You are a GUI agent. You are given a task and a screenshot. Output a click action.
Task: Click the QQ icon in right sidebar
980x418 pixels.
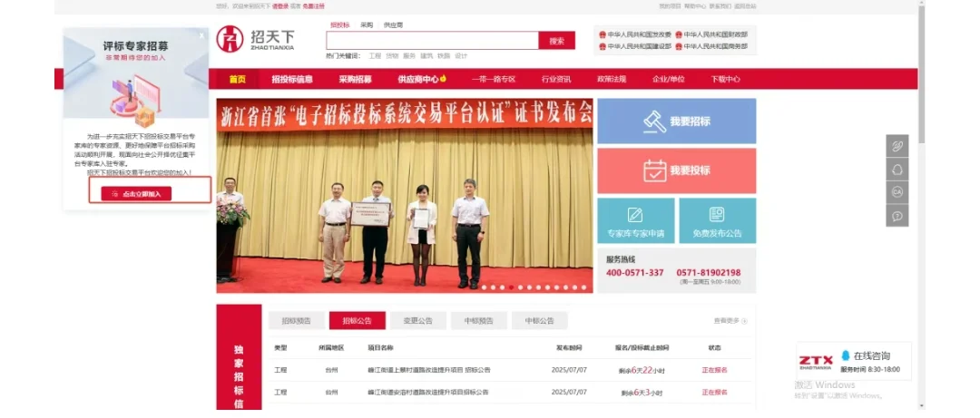(x=897, y=170)
